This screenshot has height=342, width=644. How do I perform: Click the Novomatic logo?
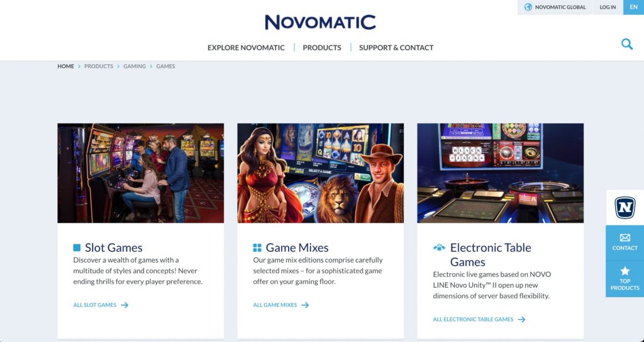[x=320, y=22]
